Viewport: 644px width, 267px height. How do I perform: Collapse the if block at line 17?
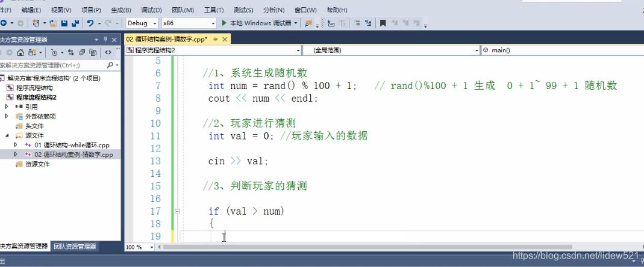click(x=177, y=211)
